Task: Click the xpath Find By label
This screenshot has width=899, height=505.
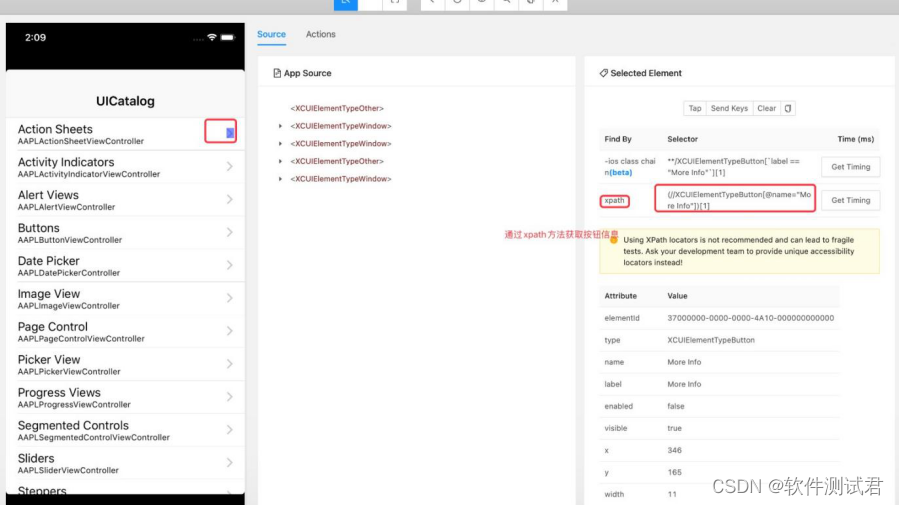Action: point(614,201)
